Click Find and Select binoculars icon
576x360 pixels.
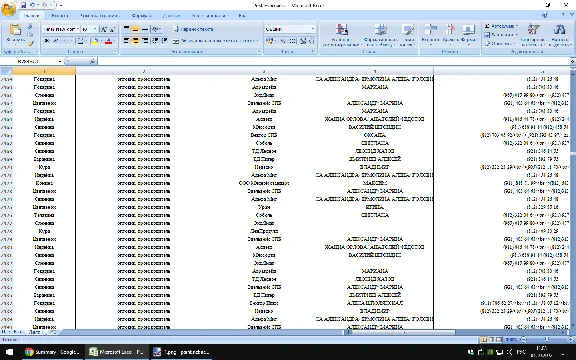tap(559, 35)
